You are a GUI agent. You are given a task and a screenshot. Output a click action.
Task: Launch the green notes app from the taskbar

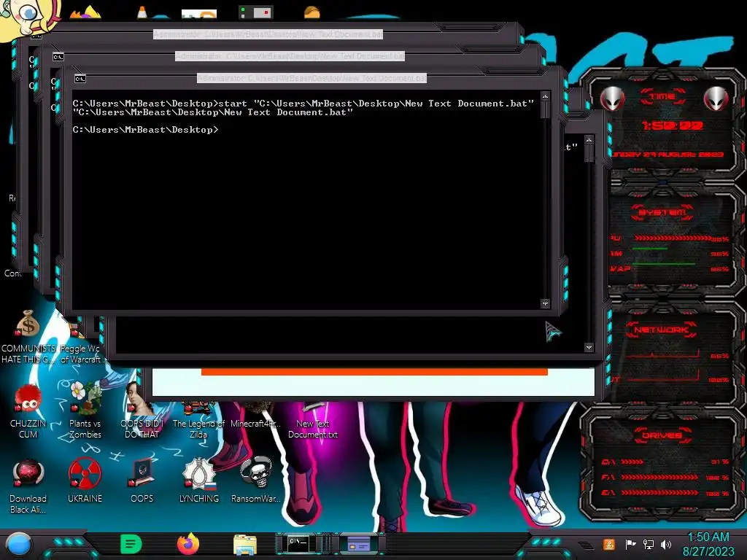click(131, 544)
